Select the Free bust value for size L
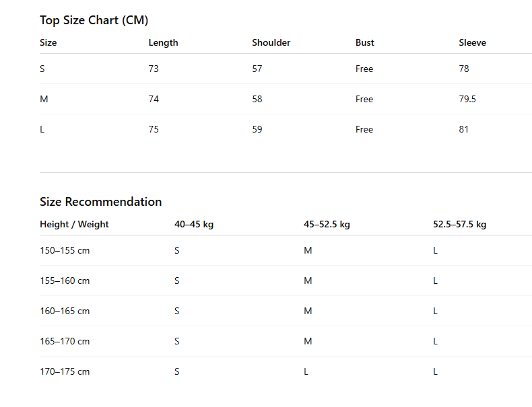The width and height of the screenshot is (532, 407). coord(364,129)
